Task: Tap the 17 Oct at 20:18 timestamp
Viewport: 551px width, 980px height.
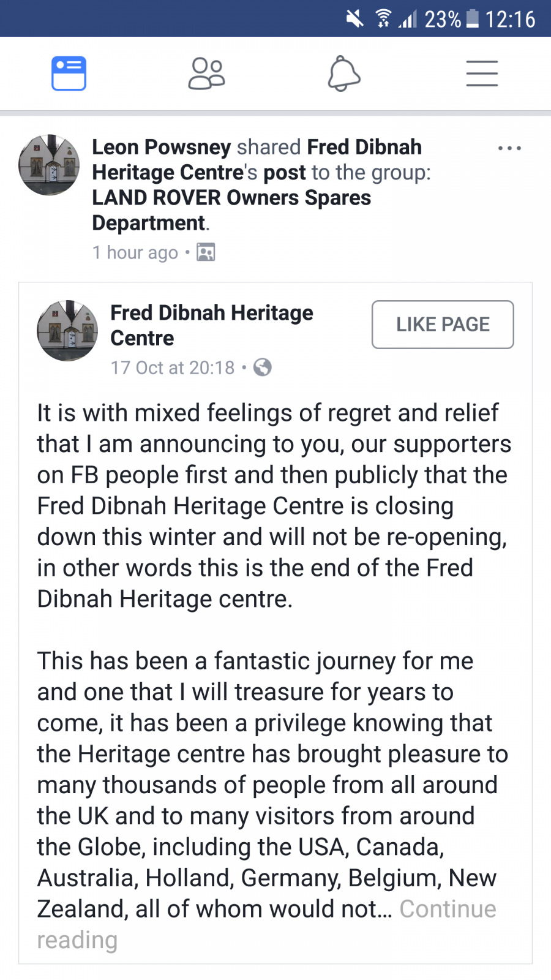Action: click(173, 367)
